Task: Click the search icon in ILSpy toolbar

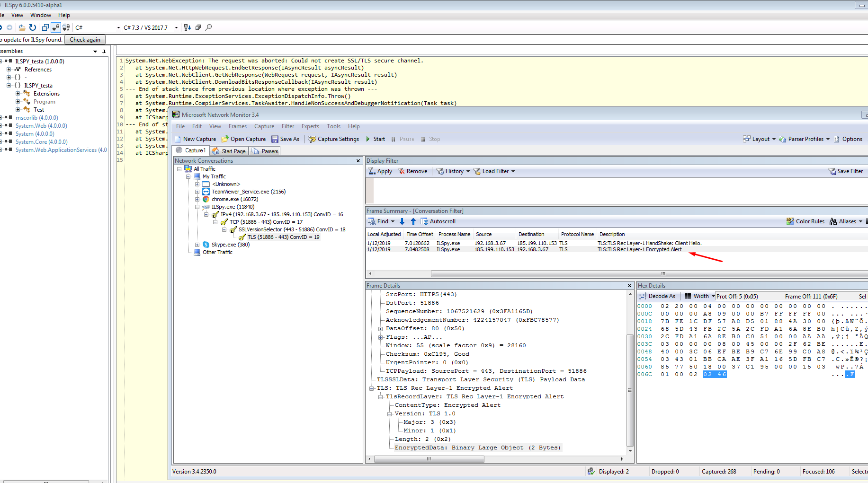Action: pos(208,27)
